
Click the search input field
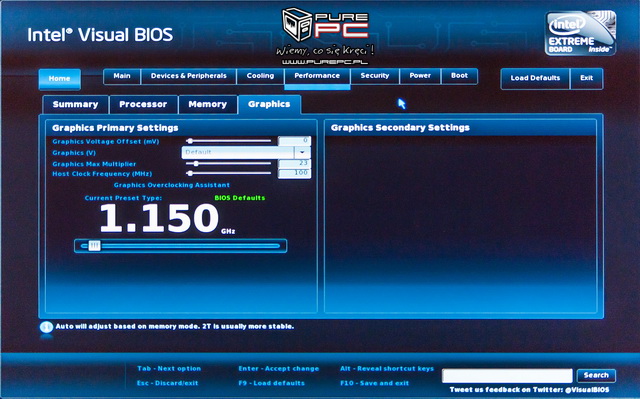coord(507,376)
